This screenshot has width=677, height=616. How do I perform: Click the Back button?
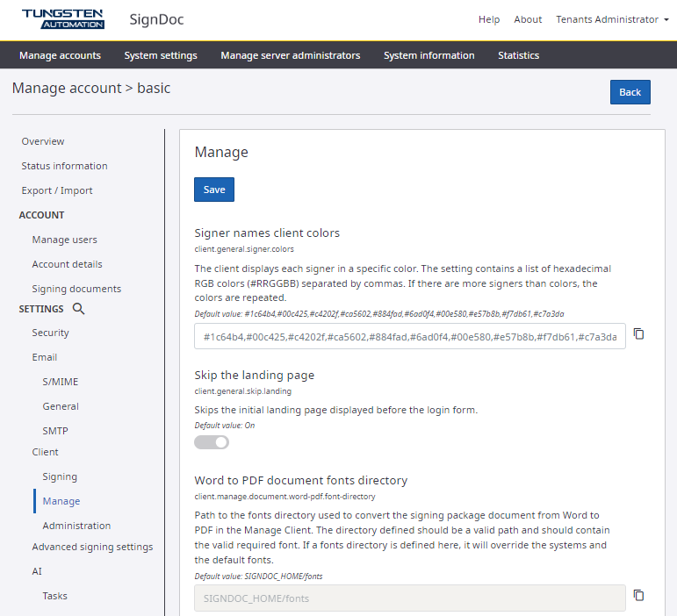(x=630, y=92)
